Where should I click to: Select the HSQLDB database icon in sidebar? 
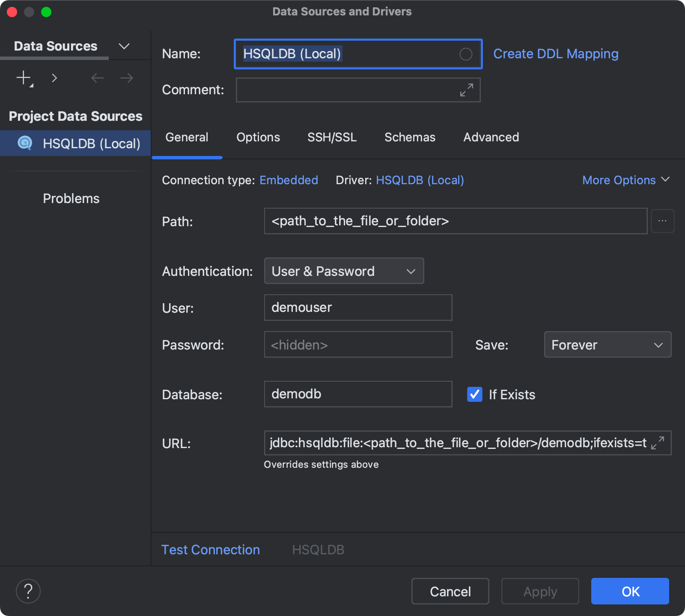pos(25,143)
